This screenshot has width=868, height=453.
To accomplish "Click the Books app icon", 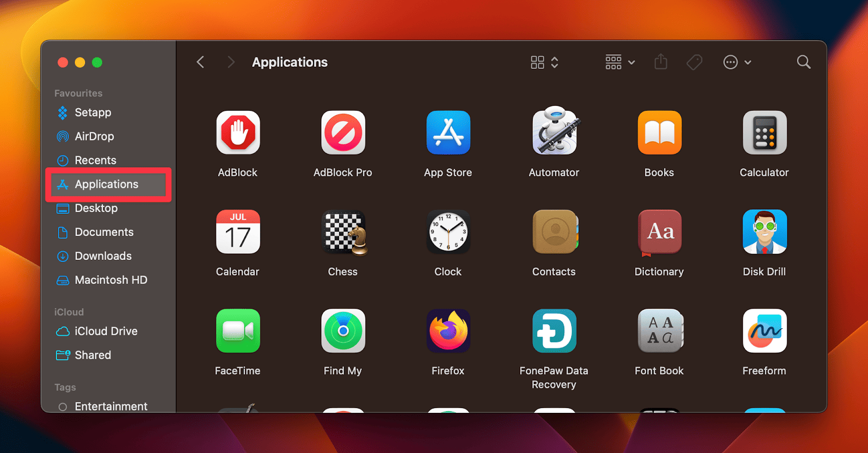I will 659,133.
